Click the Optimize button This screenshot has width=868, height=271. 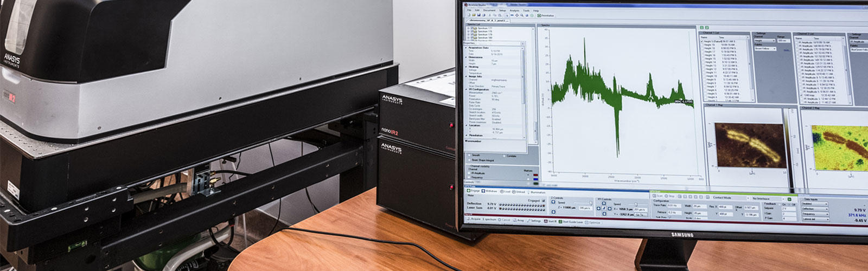coord(593,222)
